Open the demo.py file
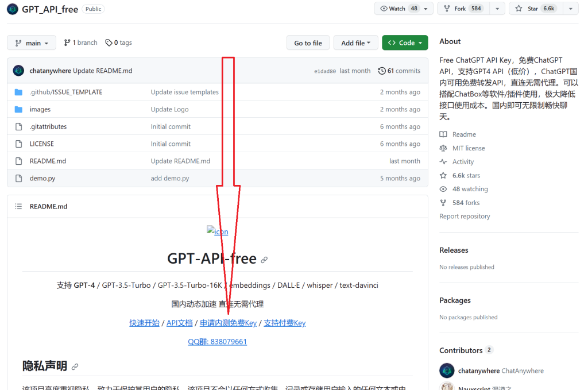588x390 pixels. tap(42, 178)
